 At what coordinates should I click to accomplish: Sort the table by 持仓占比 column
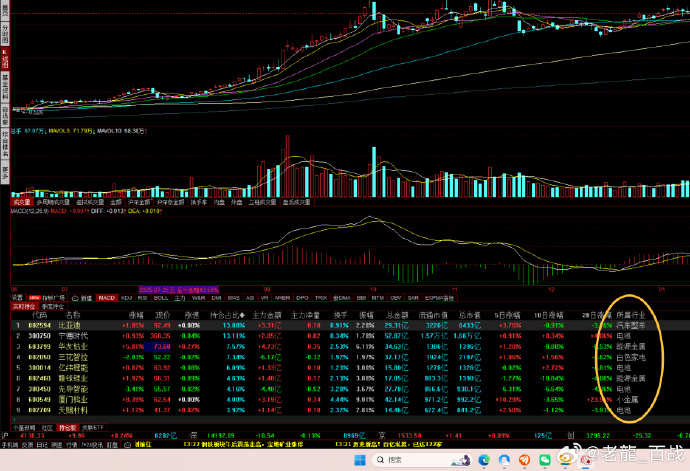pos(228,315)
